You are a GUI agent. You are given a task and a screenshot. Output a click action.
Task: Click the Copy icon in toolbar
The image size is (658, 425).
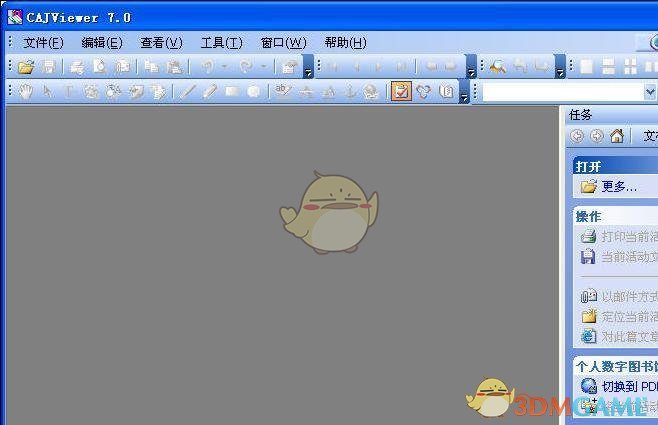click(151, 66)
